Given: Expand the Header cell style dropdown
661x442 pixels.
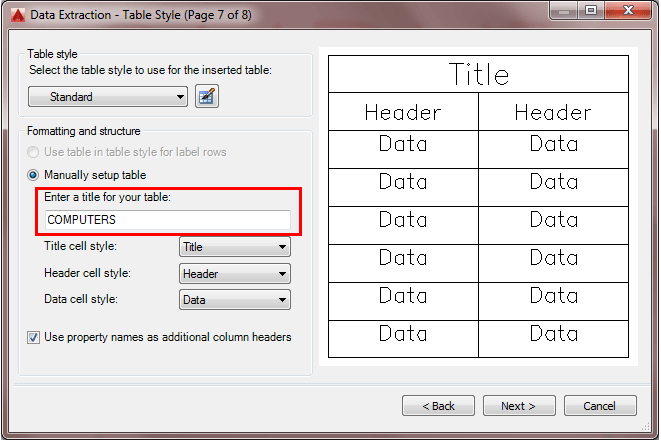Looking at the screenshot, I should tap(235, 274).
